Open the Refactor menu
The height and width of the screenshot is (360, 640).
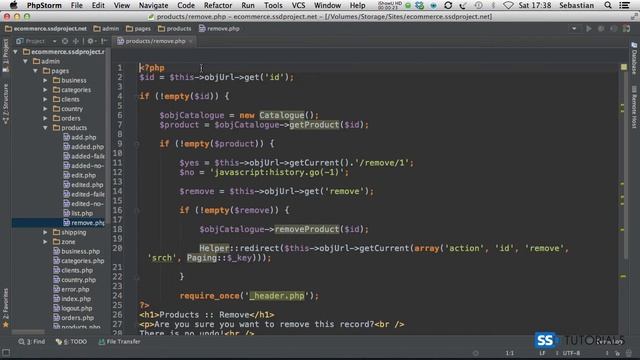click(218, 5)
